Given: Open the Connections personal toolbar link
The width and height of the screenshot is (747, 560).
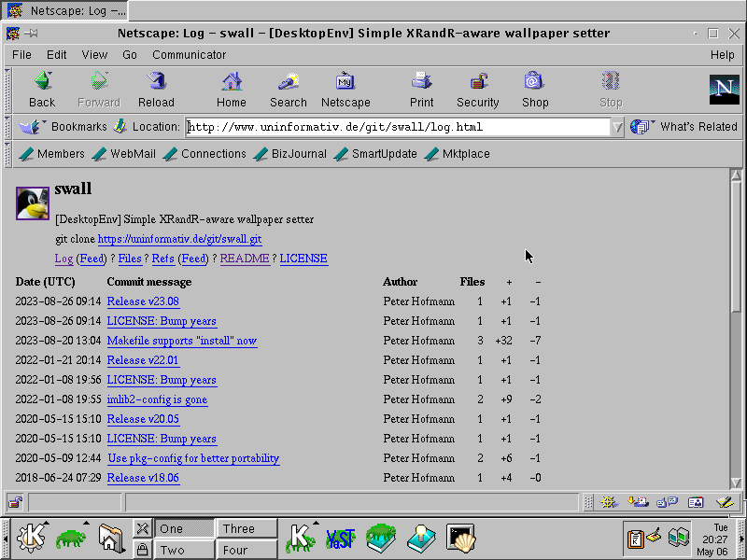Looking at the screenshot, I should pyautogui.click(x=204, y=154).
